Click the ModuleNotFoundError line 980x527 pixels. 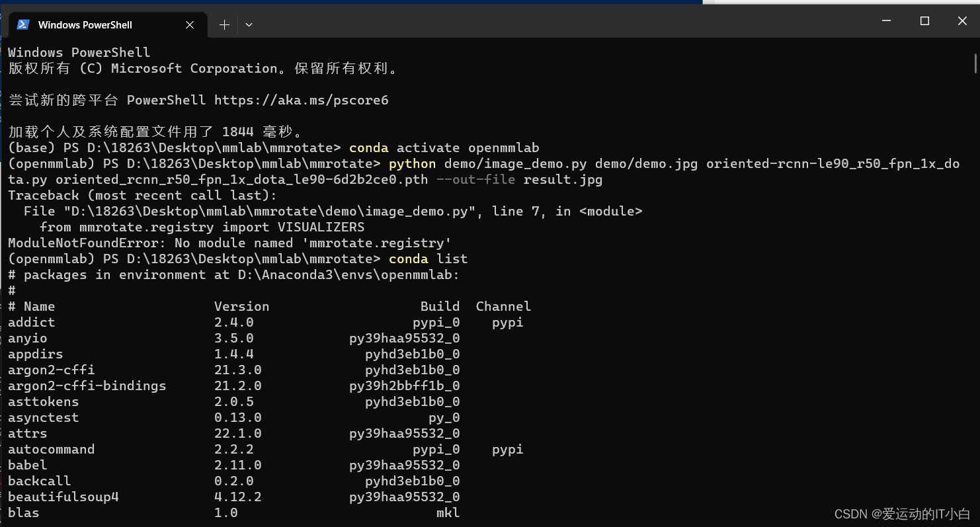click(228, 243)
